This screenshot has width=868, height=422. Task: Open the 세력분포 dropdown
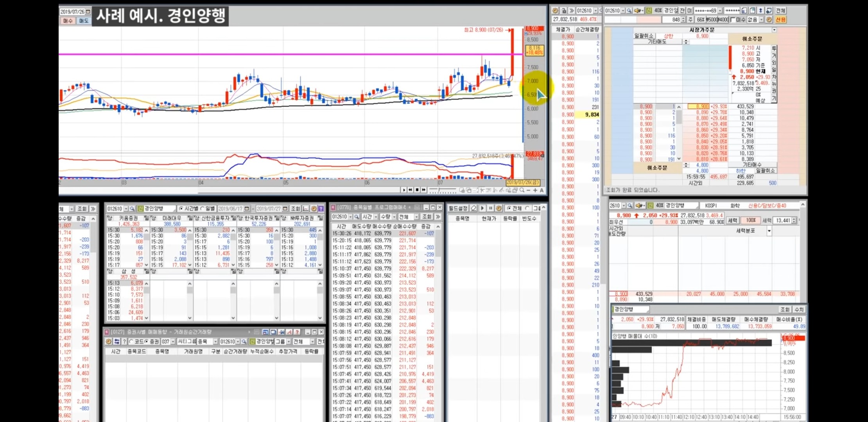(769, 231)
